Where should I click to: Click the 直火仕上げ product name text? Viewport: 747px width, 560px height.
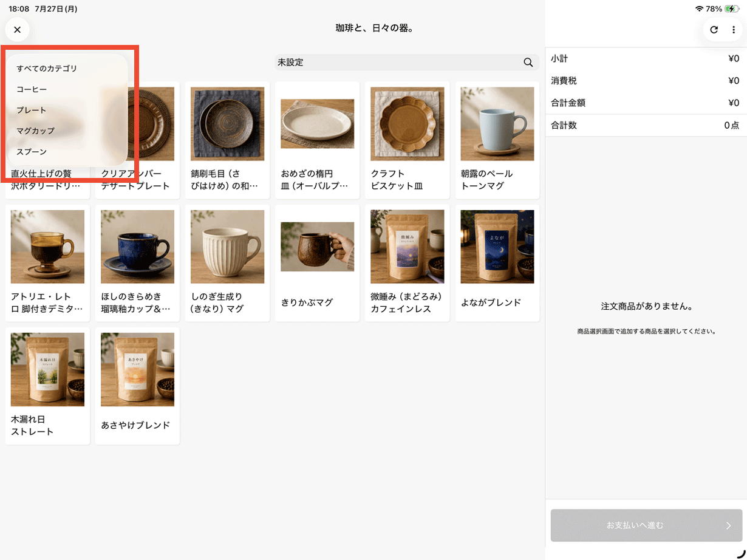pyautogui.click(x=46, y=180)
